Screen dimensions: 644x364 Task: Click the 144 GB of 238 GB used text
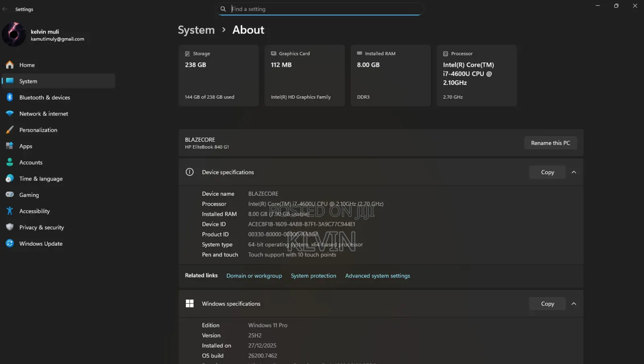click(x=209, y=97)
